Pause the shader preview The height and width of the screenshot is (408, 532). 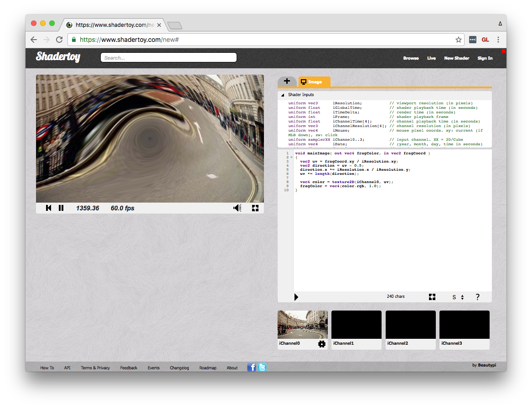coord(61,208)
